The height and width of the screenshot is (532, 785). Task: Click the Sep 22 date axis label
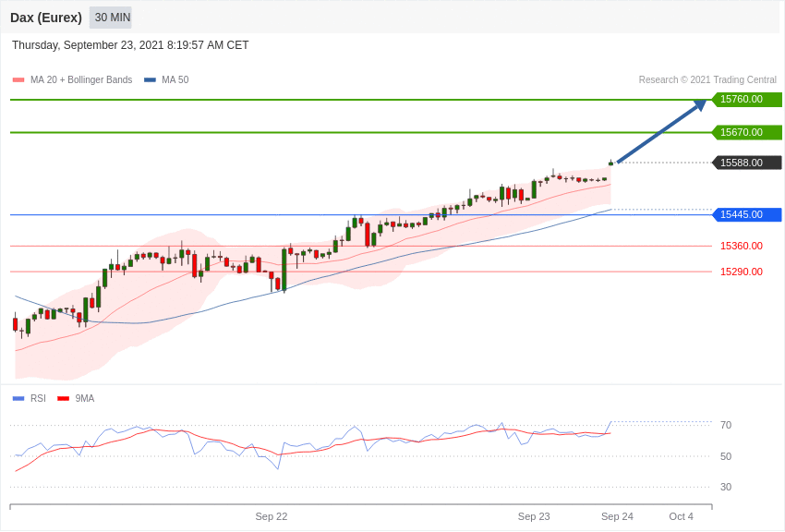pyautogui.click(x=272, y=516)
